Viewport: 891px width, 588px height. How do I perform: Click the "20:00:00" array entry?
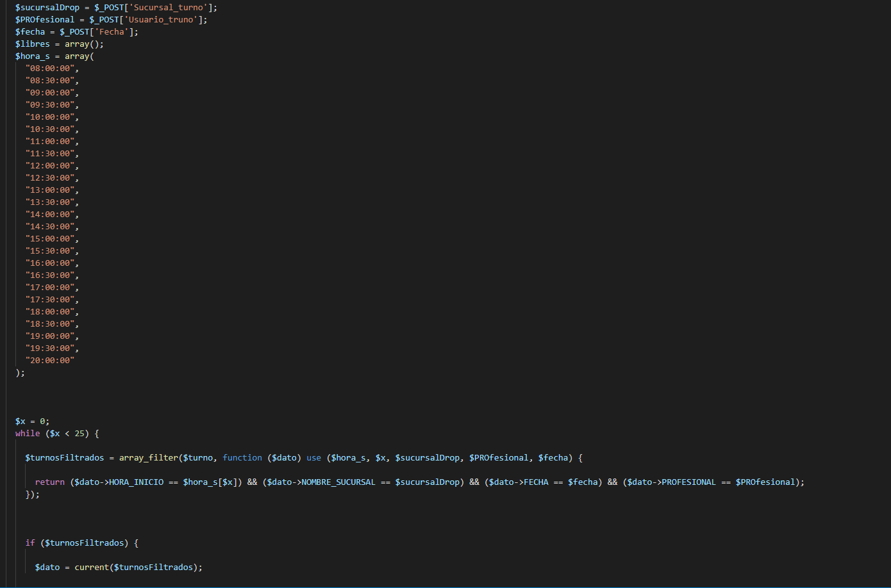50,361
